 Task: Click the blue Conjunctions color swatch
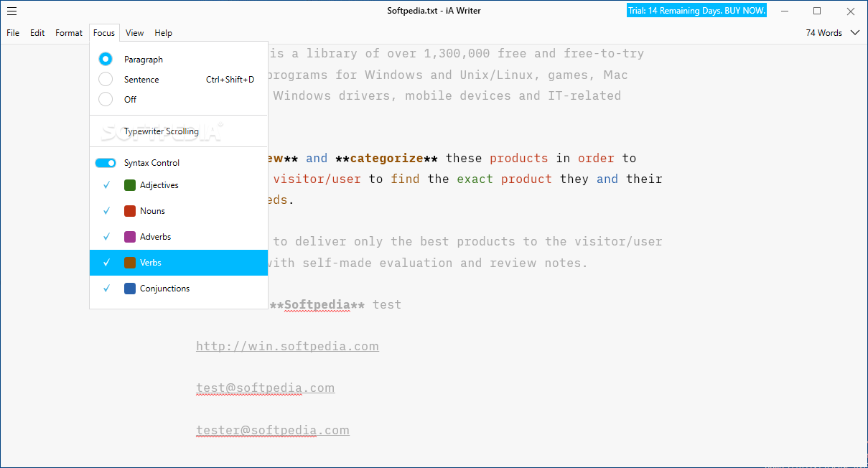point(130,289)
